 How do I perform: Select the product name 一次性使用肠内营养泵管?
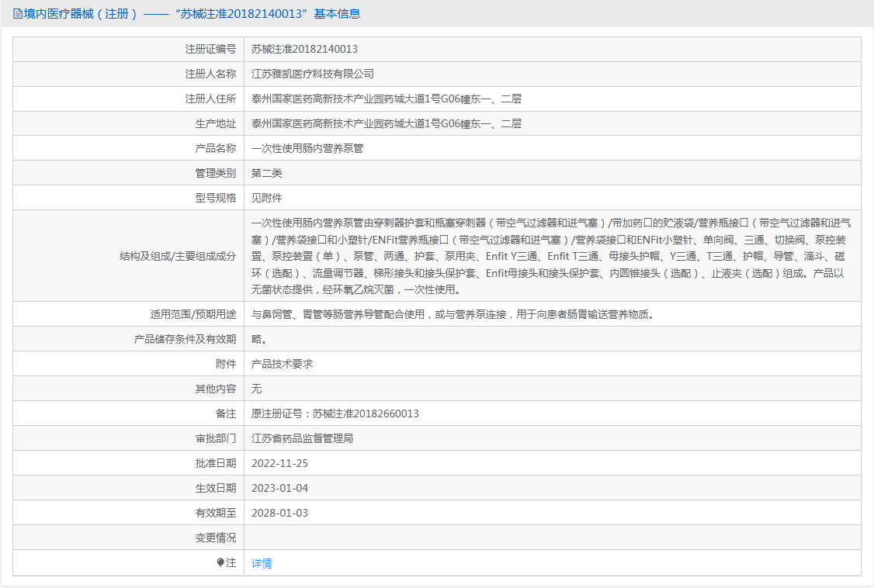307,148
